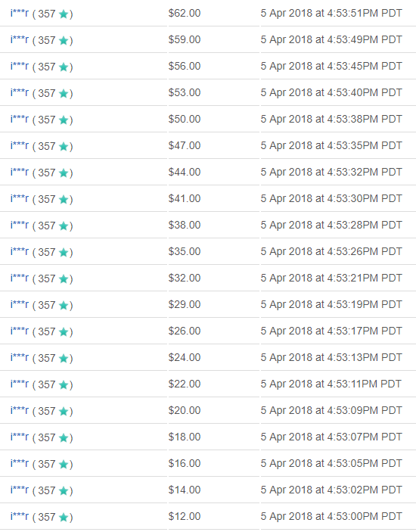This screenshot has height=532, width=416.
Task: Open bidder i***r link for the $47.00 bid
Action: [x=20, y=145]
